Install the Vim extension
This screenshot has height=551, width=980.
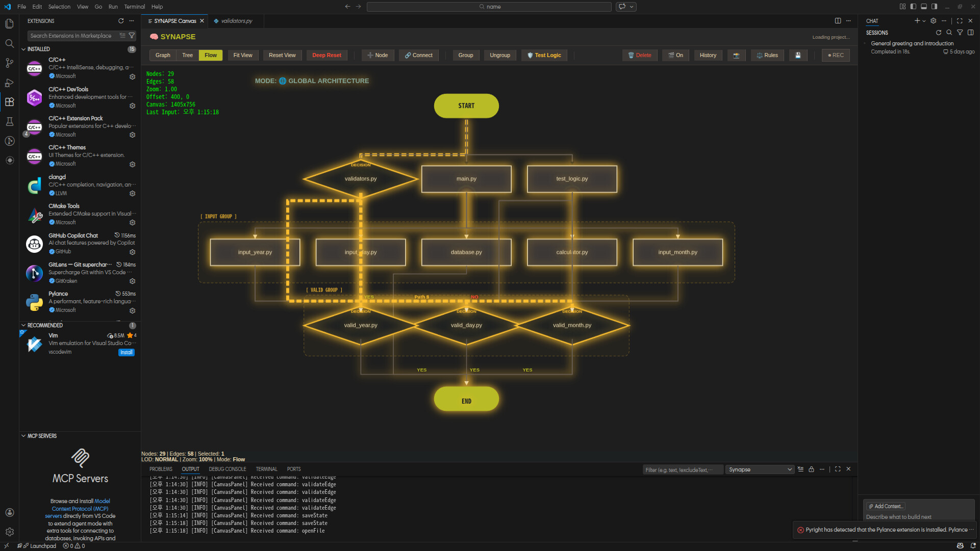(x=126, y=352)
